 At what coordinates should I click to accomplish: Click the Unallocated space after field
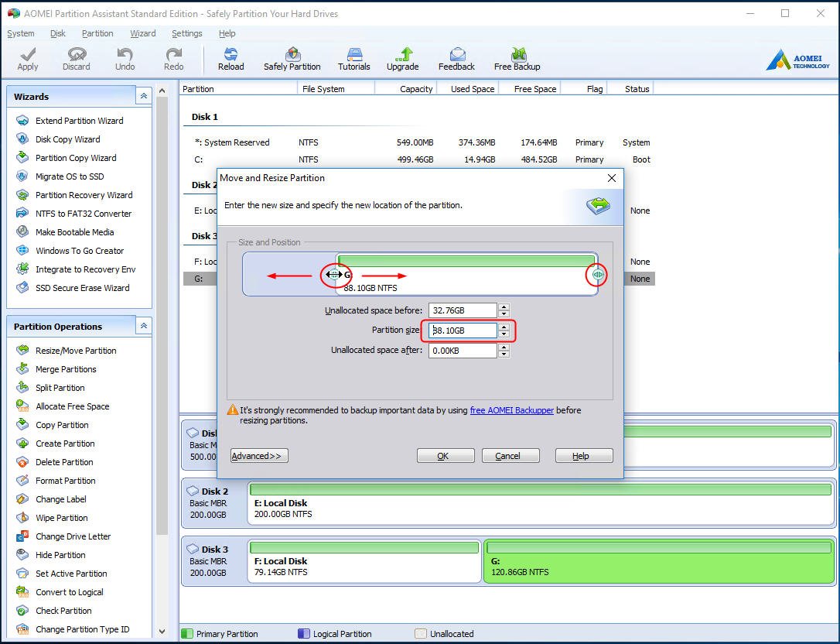pyautogui.click(x=463, y=351)
